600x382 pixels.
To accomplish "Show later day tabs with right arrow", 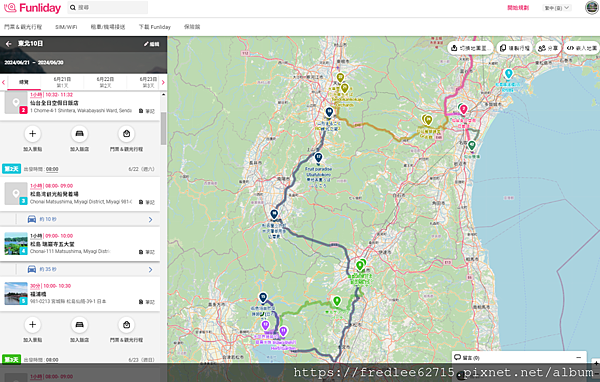I will pos(163,82).
